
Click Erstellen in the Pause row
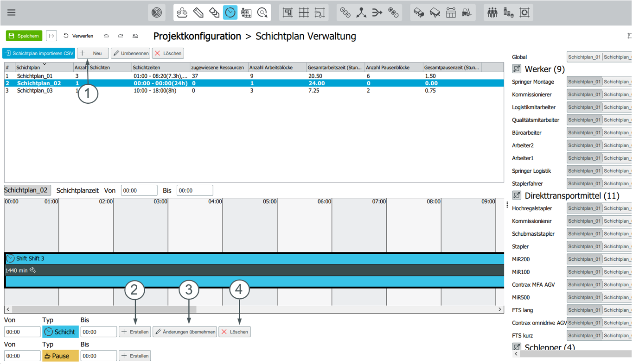pyautogui.click(x=135, y=356)
